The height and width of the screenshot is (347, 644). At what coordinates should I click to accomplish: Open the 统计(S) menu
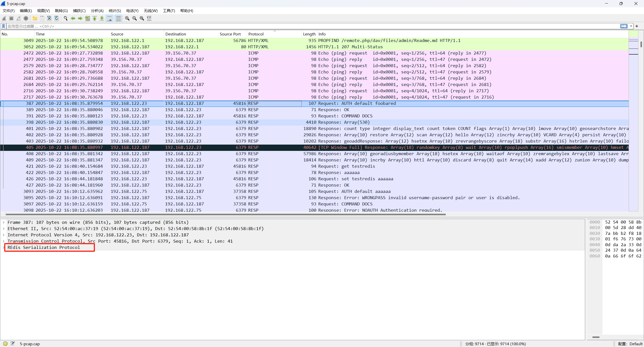click(115, 11)
